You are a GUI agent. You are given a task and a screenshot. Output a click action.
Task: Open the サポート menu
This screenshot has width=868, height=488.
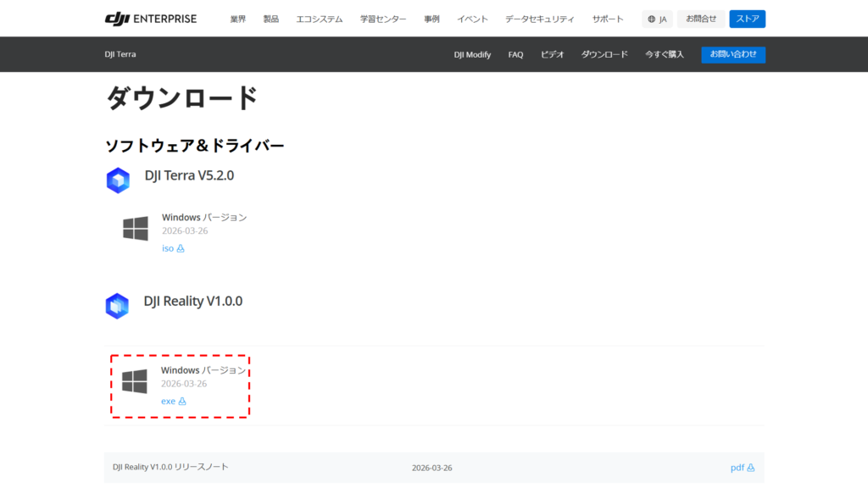(607, 19)
